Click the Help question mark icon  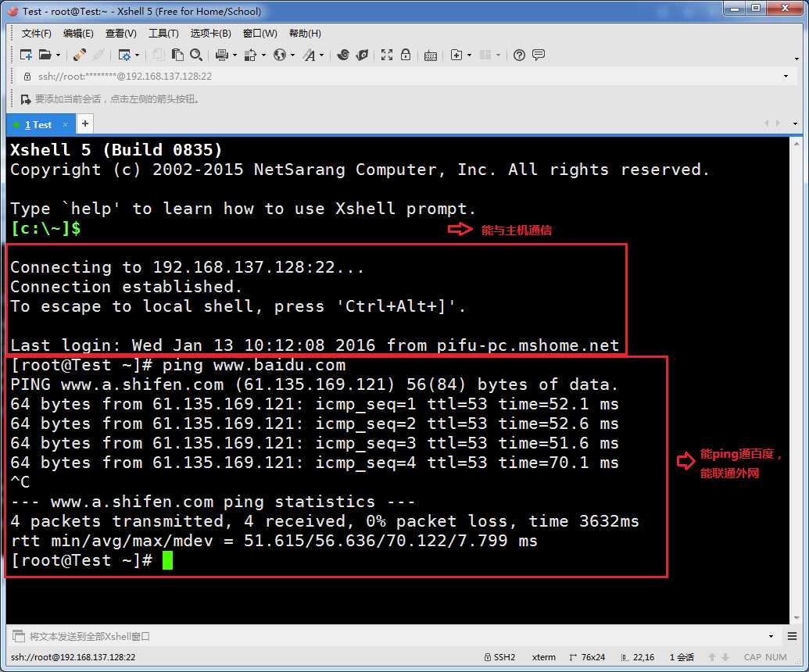[520, 55]
